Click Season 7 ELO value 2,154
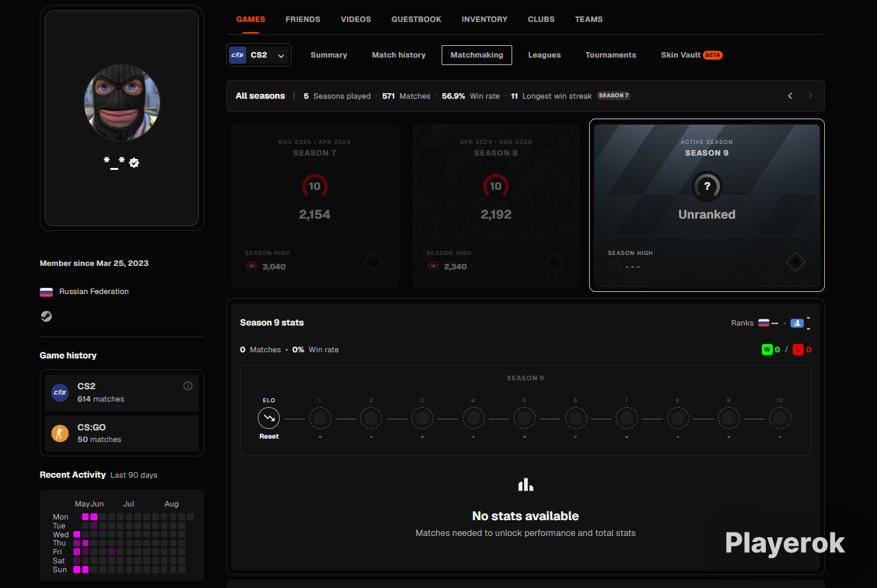 315,215
